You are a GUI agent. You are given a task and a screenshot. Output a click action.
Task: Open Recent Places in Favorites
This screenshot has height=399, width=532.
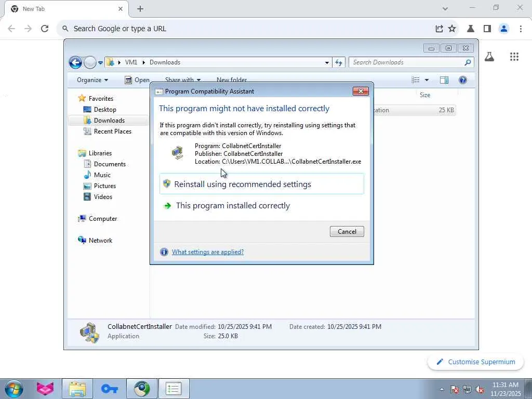point(108,131)
